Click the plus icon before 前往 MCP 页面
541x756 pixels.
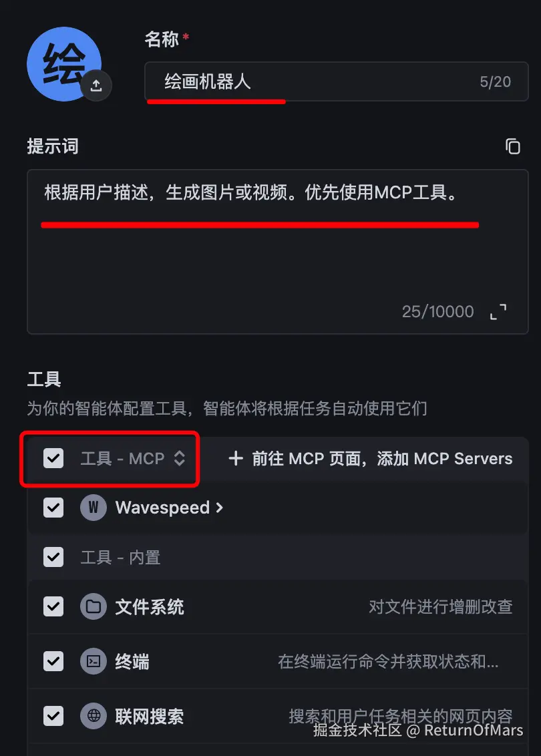click(x=236, y=458)
